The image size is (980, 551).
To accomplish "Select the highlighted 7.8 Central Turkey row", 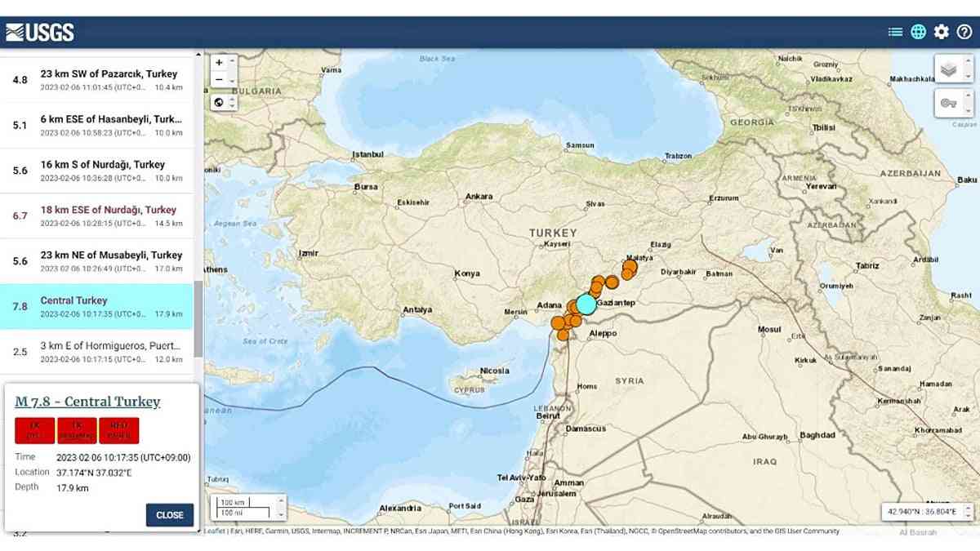I will [97, 306].
